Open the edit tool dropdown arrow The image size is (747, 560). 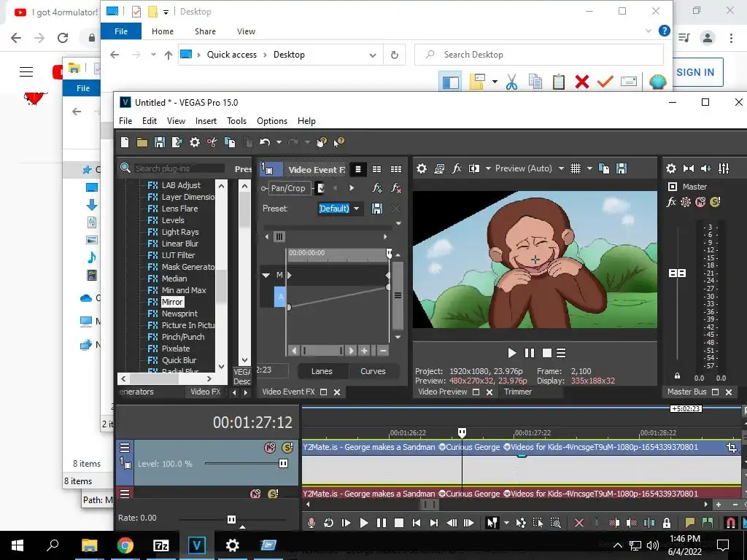coord(506,523)
